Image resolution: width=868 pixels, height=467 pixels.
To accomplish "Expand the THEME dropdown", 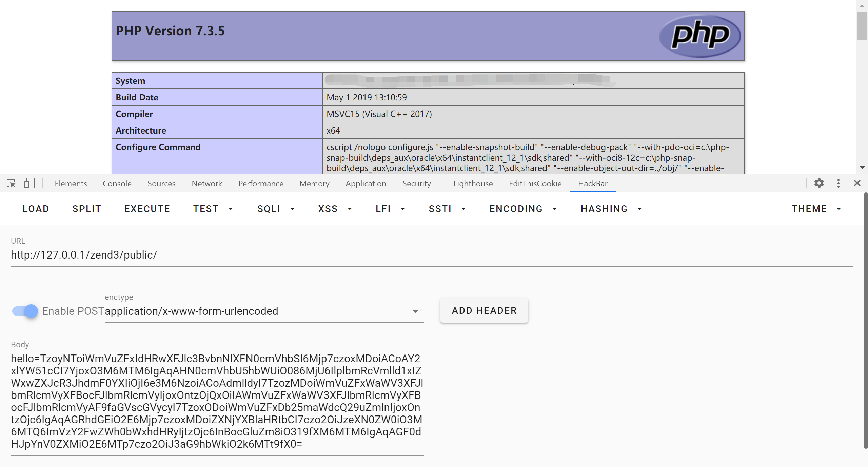I will click(816, 209).
